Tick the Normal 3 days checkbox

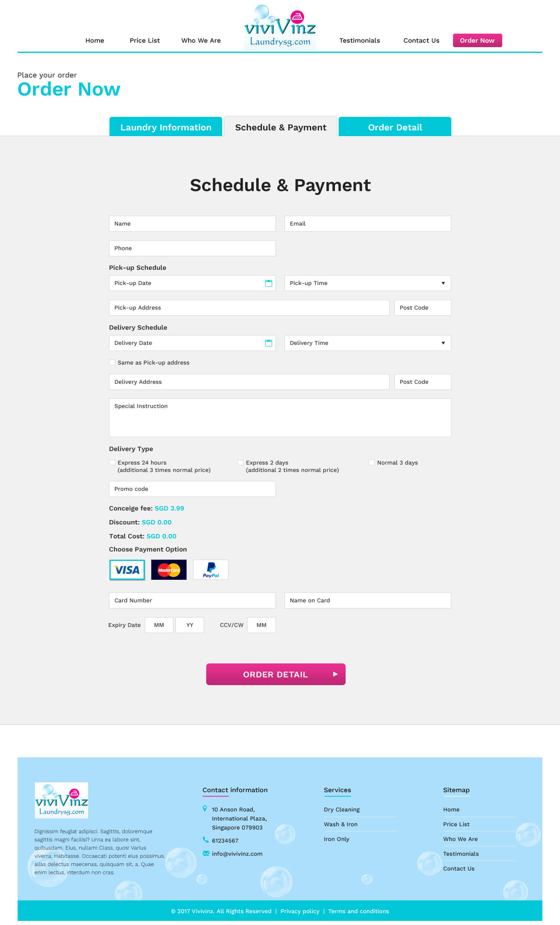click(371, 462)
